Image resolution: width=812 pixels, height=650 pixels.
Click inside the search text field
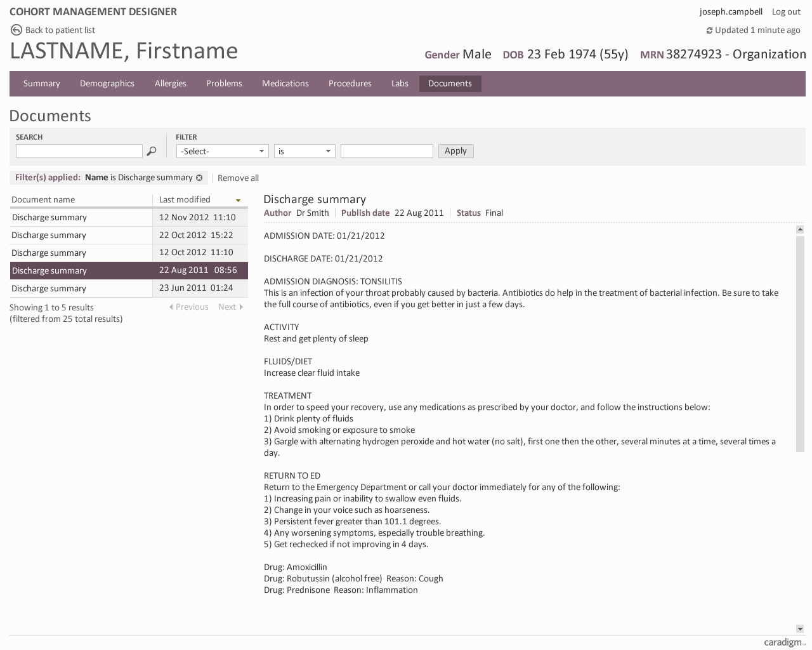pyautogui.click(x=79, y=151)
